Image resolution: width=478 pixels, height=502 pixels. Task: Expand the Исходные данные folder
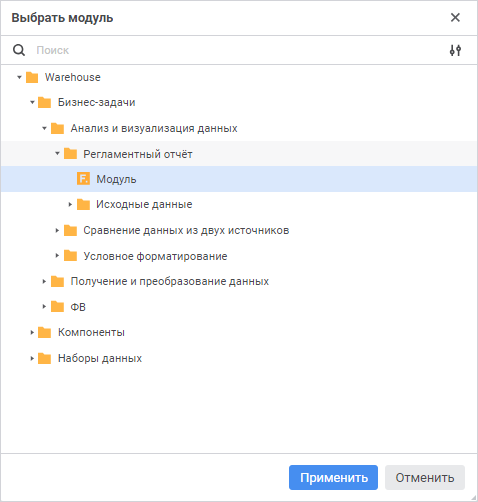[x=70, y=204]
